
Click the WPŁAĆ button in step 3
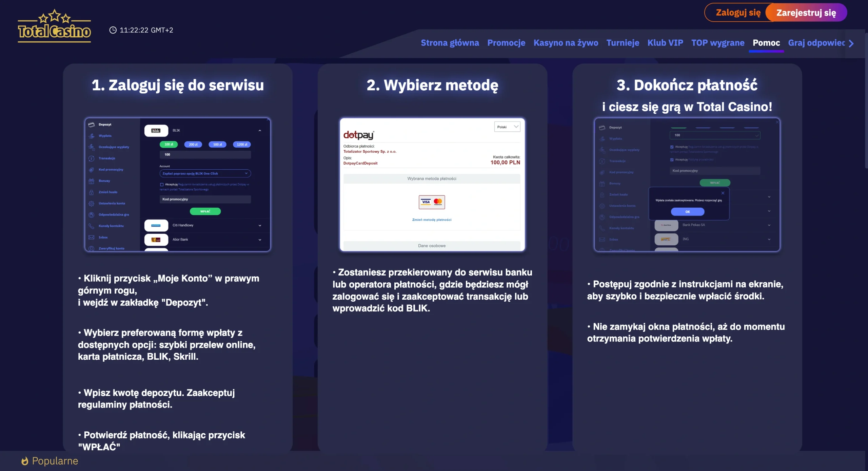click(715, 183)
